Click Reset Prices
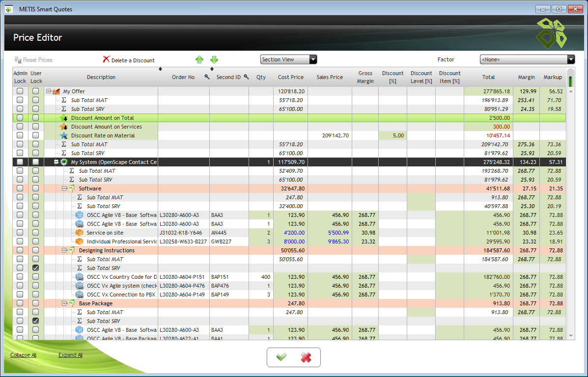Viewport: 588px width, 377px height. pyautogui.click(x=33, y=60)
